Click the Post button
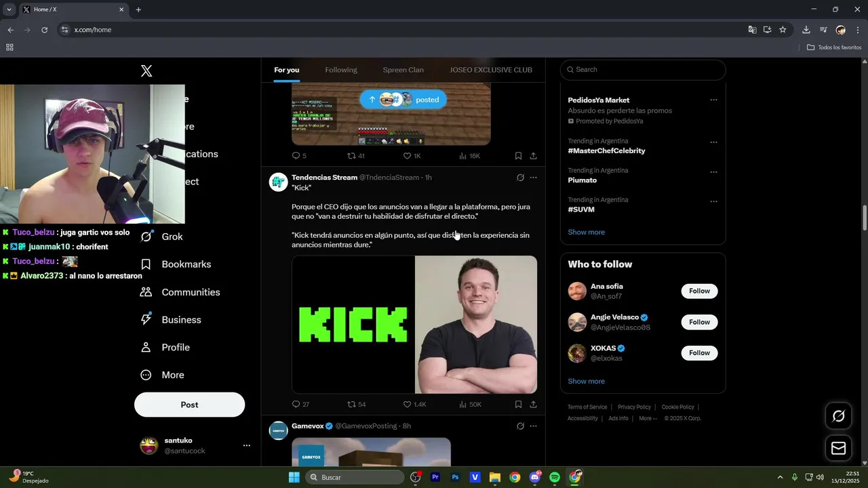Screen dimensions: 868x488 (189, 405)
